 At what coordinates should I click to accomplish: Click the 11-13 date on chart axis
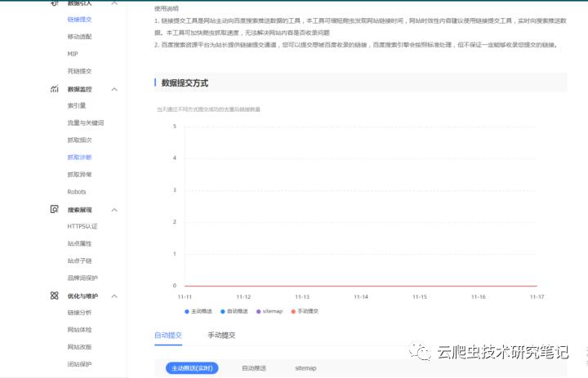tap(302, 297)
